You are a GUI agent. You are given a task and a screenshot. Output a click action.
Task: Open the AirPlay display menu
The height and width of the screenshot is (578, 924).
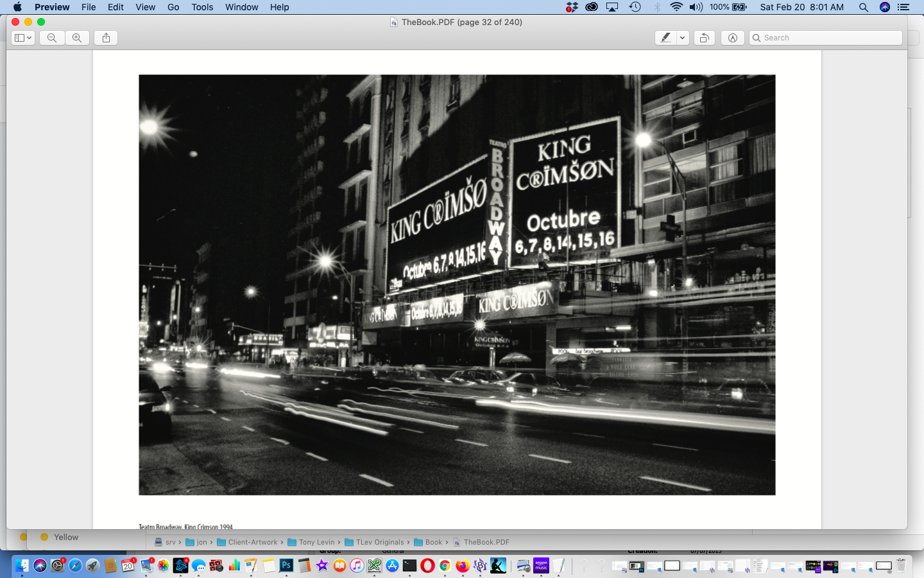point(612,7)
